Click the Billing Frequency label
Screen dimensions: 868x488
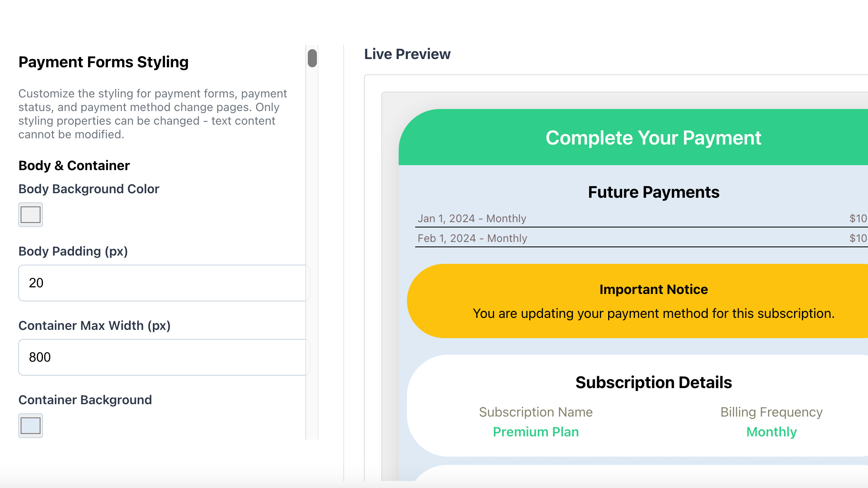pyautogui.click(x=771, y=412)
